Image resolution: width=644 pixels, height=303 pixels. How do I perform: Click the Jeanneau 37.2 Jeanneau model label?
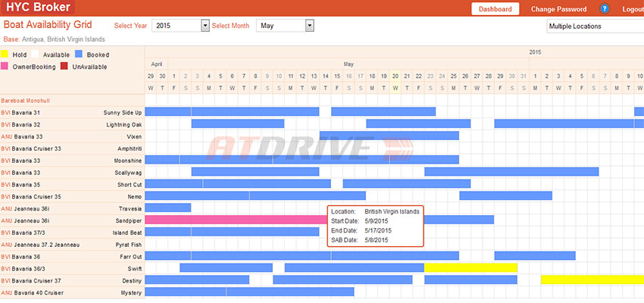point(47,245)
